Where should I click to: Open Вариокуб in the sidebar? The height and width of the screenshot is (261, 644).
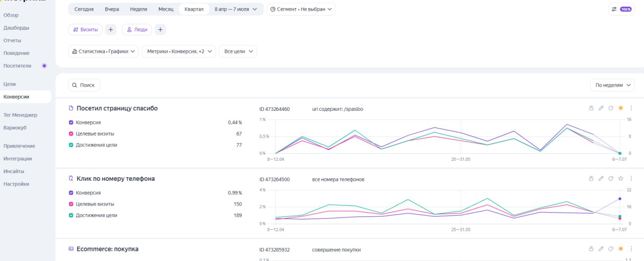tap(15, 127)
